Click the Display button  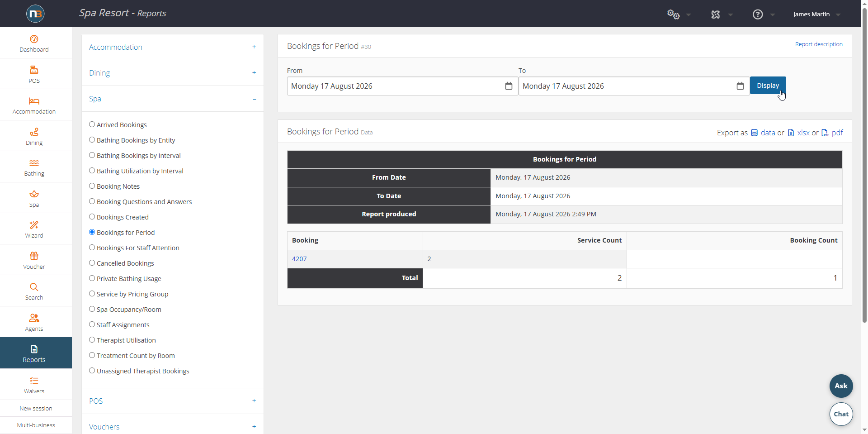768,86
